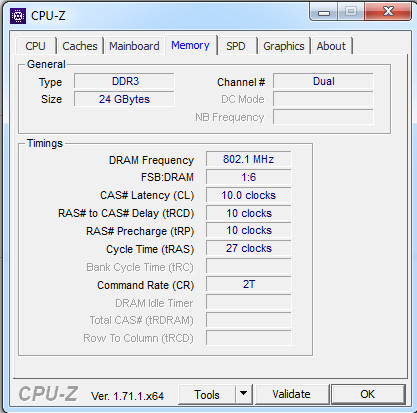Click the Ver. 1.71.1.x64 version text
This screenshot has height=413, width=417.
[127, 396]
